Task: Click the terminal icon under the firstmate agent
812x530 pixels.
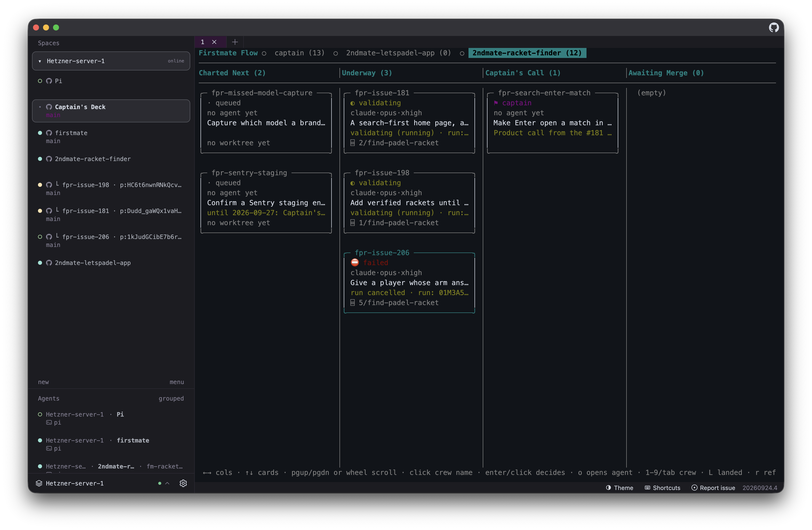Action: (x=49, y=448)
